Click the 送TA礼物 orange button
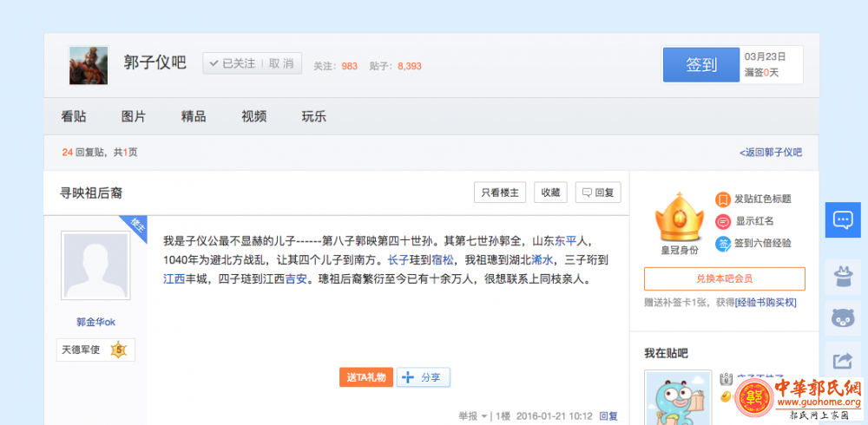 365,377
